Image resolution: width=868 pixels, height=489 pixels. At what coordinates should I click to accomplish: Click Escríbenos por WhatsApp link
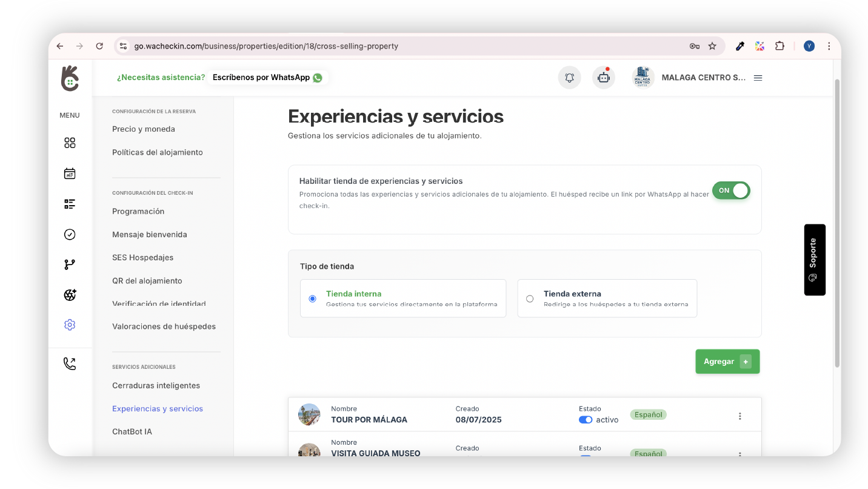267,78
